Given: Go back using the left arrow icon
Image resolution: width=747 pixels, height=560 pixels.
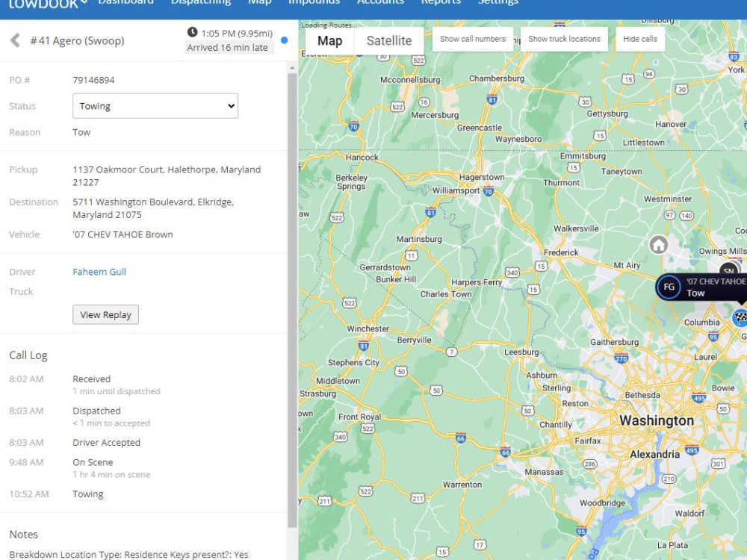Looking at the screenshot, I should click(15, 40).
